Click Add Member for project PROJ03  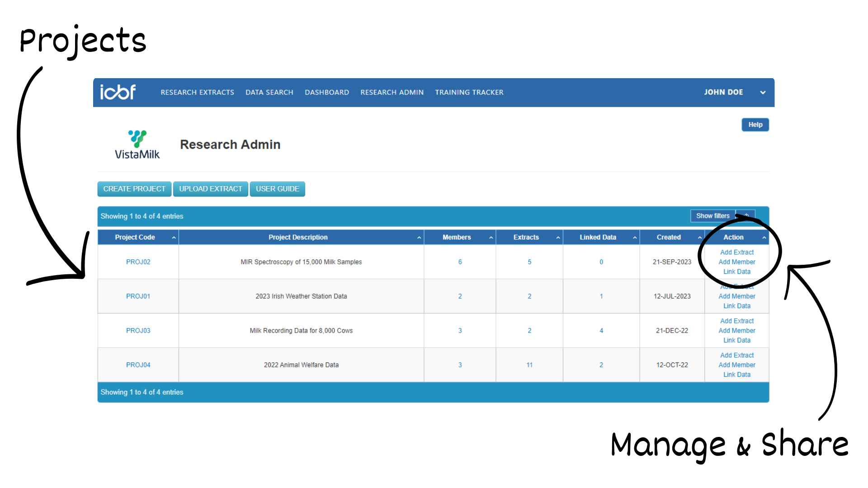click(x=736, y=330)
